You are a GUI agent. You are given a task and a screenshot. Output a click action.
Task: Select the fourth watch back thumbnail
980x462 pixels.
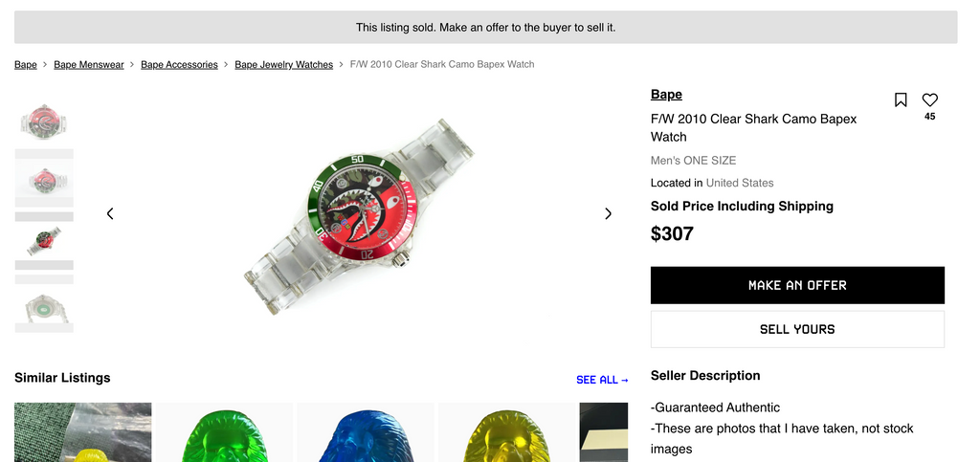(x=44, y=306)
